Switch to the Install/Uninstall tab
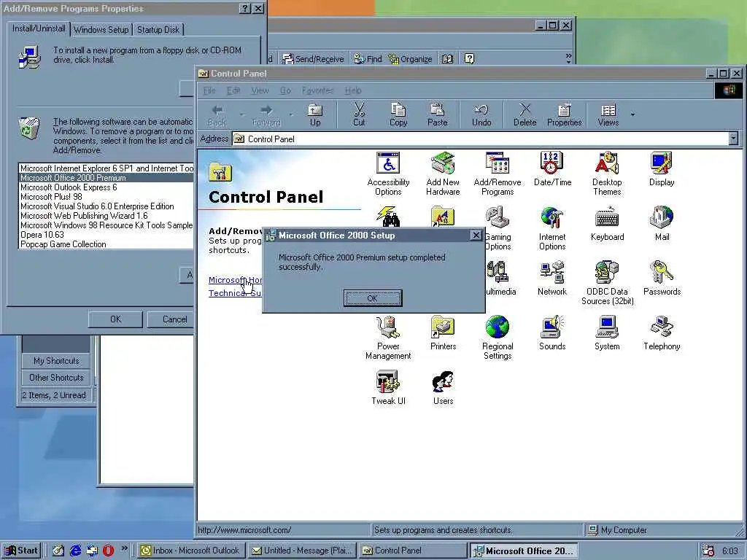The width and height of the screenshot is (747, 560). (x=39, y=28)
